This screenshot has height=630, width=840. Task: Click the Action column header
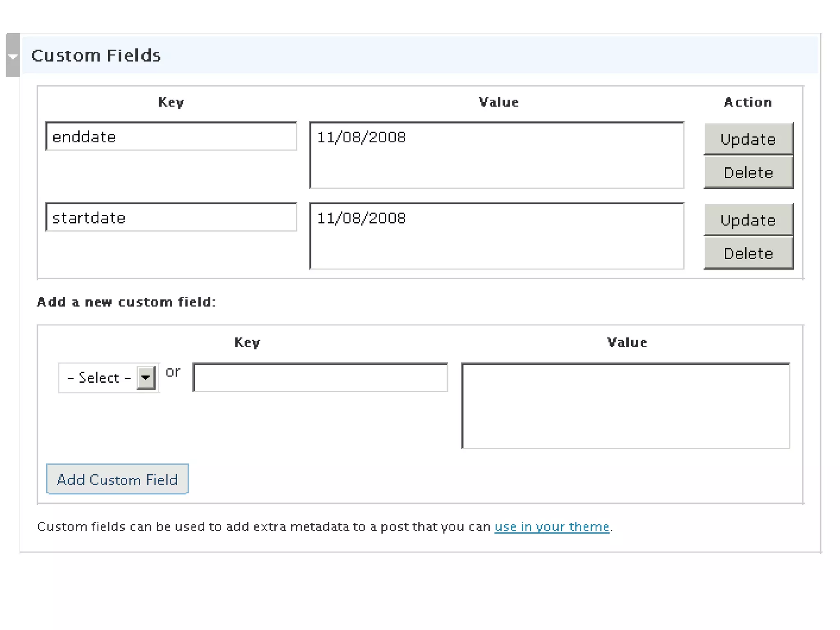click(748, 102)
